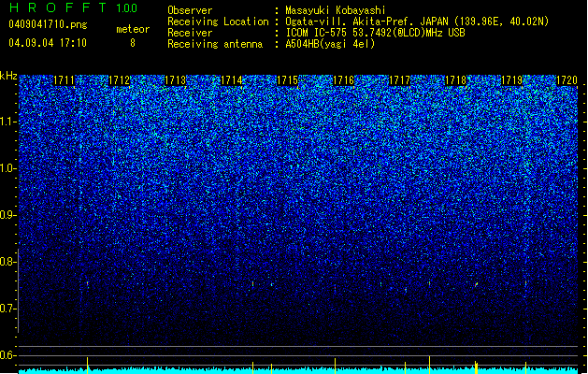This screenshot has width=588, height=374.
Task: Click the yellow power spike after 1711
Action: point(87,365)
